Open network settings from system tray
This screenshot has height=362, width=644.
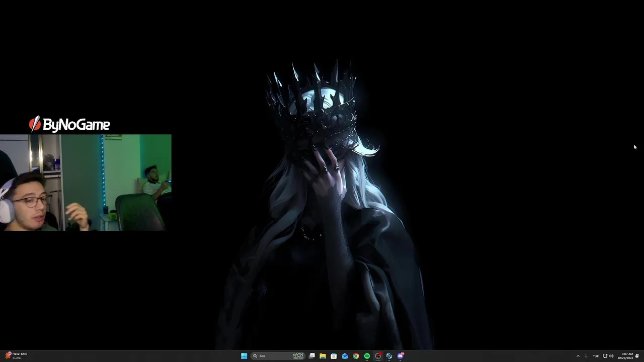[x=605, y=356]
